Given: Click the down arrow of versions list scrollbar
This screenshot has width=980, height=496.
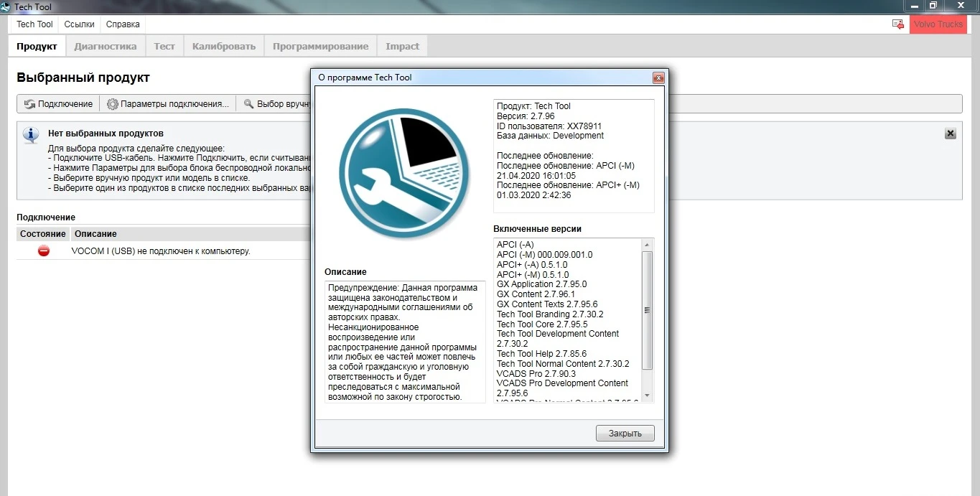Looking at the screenshot, I should point(648,396).
